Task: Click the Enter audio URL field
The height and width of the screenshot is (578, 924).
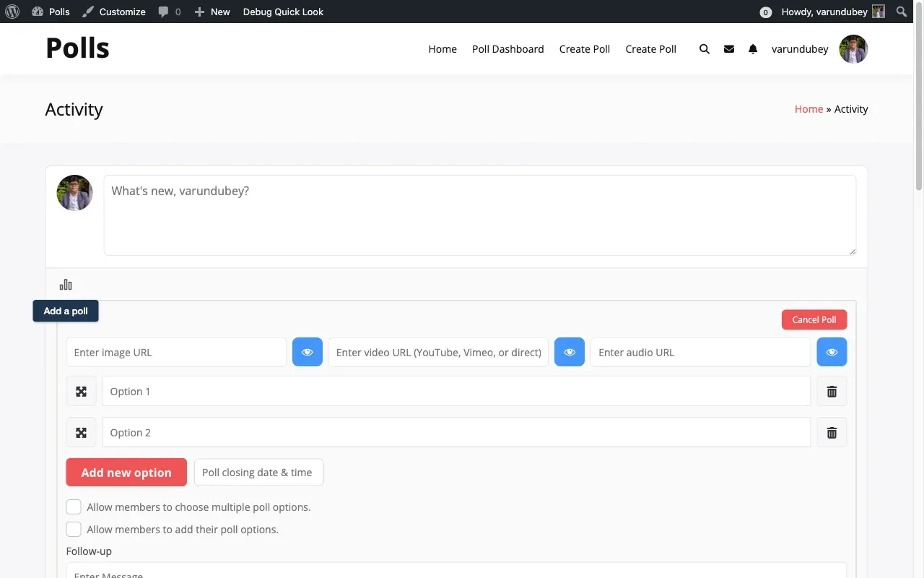Action: tap(701, 353)
